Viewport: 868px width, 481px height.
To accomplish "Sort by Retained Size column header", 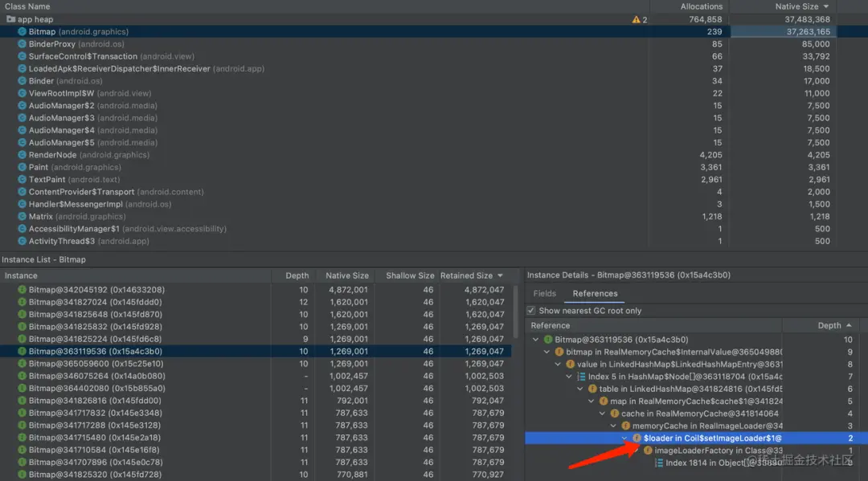I will pyautogui.click(x=471, y=275).
